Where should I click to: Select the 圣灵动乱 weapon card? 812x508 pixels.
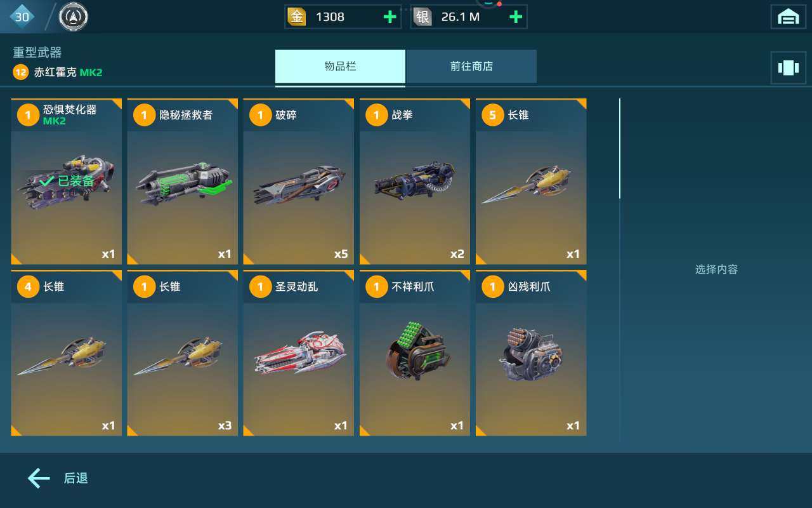299,353
